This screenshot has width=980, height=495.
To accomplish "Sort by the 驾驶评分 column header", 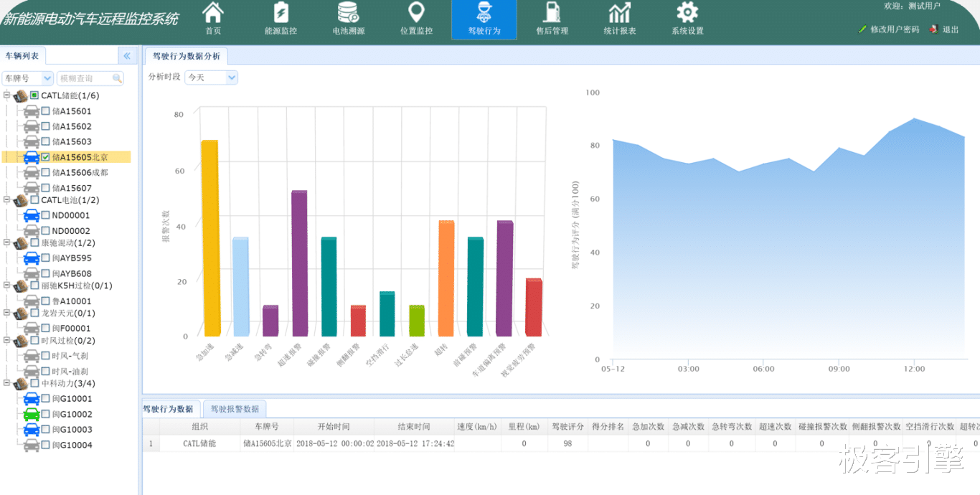I will pos(567,426).
